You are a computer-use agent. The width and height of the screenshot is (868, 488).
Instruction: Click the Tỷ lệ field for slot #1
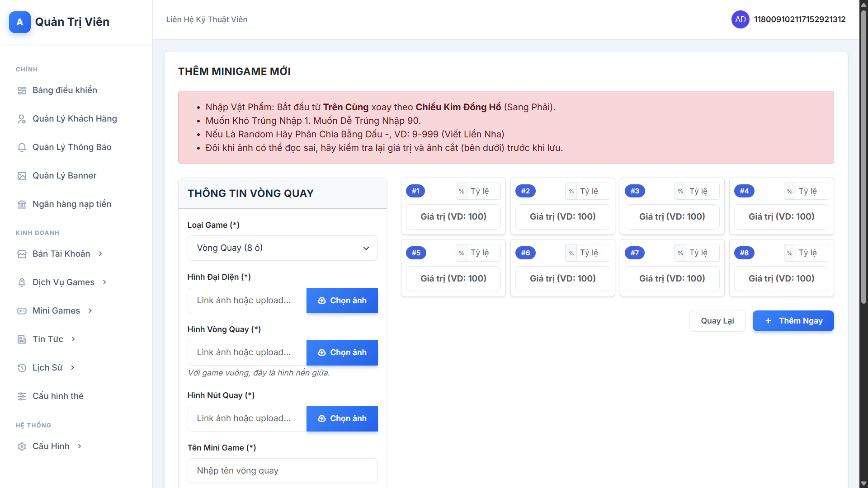pos(484,191)
